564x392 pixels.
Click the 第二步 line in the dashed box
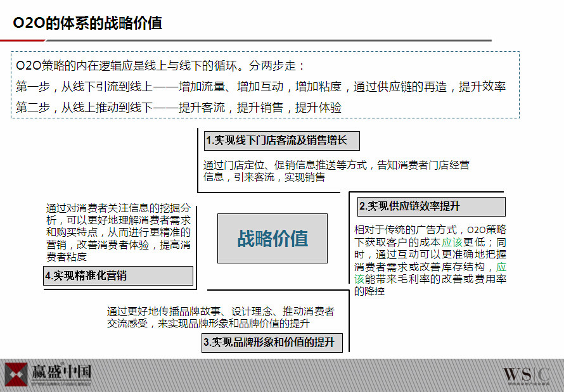coord(179,108)
